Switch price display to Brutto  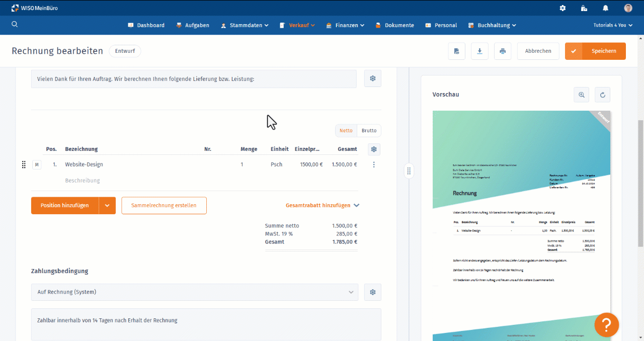[x=369, y=131]
